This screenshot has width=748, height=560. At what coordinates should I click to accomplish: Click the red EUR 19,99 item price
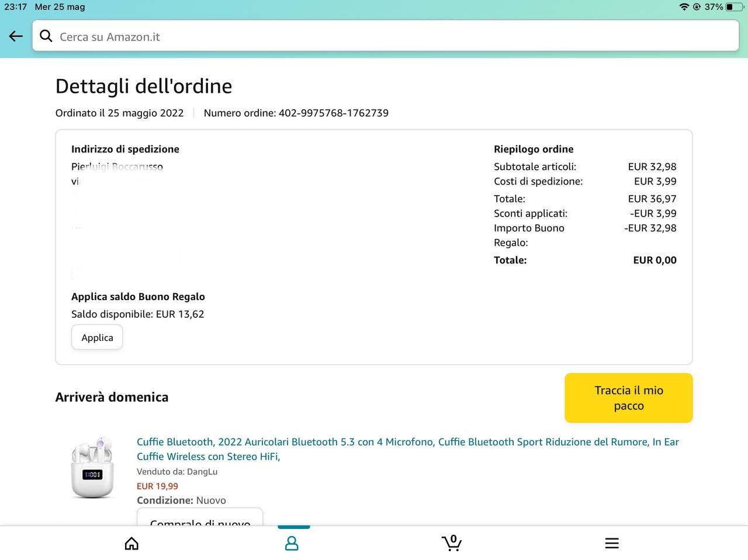pyautogui.click(x=157, y=486)
